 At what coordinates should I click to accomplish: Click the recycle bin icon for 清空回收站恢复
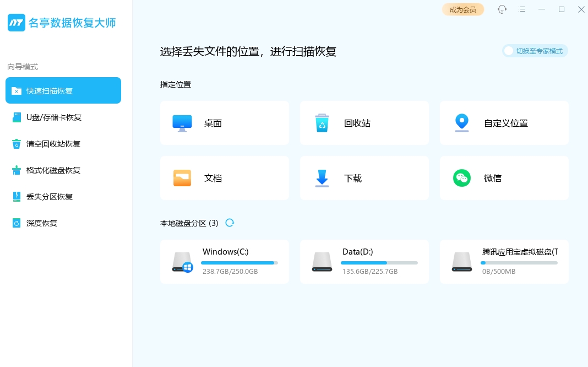17,144
